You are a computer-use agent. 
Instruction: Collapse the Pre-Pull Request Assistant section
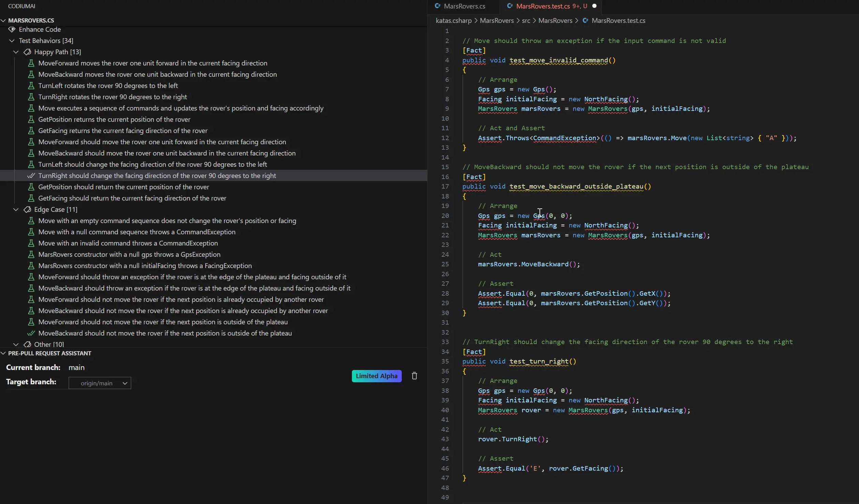pos(3,353)
